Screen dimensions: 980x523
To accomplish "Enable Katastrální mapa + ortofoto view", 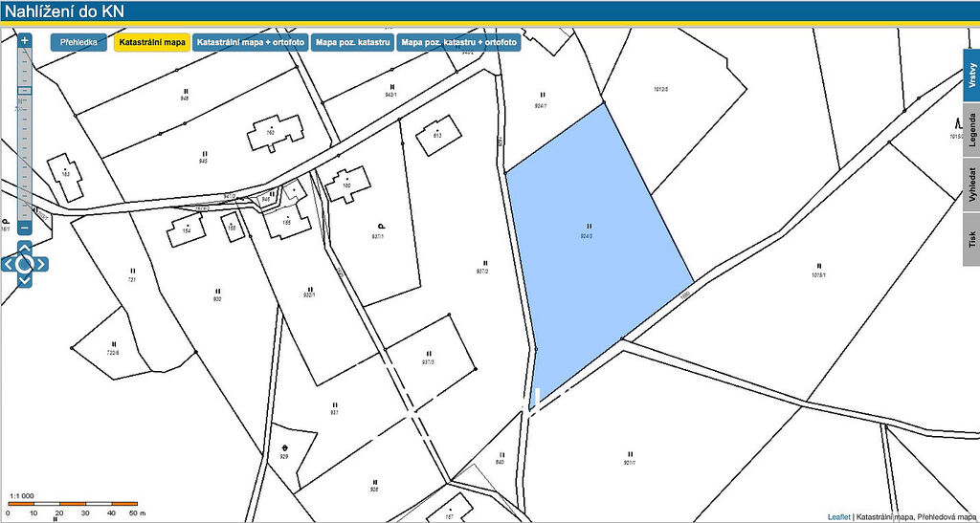I will 250,43.
